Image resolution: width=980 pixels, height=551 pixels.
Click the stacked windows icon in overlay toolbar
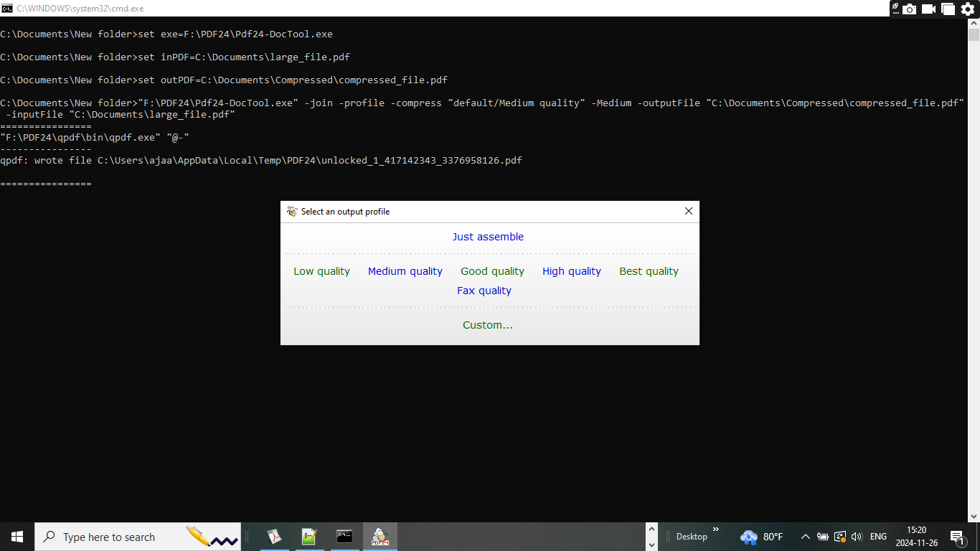coord(948,9)
